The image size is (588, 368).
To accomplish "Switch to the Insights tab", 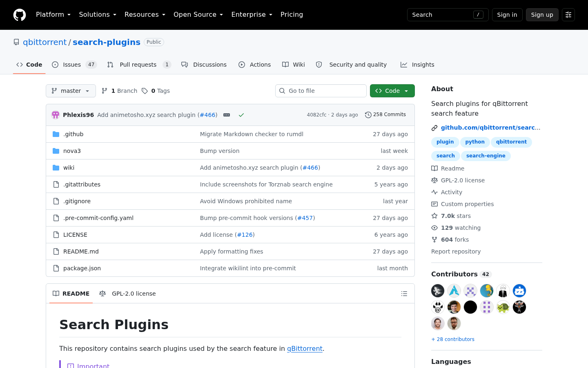I will pyautogui.click(x=417, y=65).
